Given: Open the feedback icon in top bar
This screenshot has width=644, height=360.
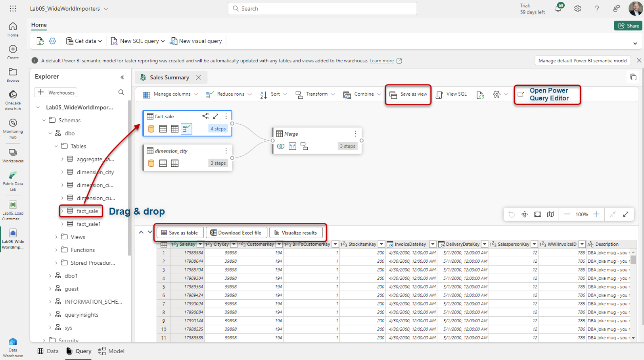Looking at the screenshot, I should tap(616, 8).
